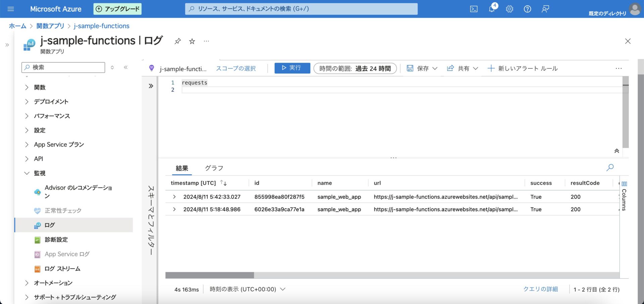The image size is (644, 304).
Task: Expand the schema and filter pane
Action: pyautogui.click(x=151, y=86)
